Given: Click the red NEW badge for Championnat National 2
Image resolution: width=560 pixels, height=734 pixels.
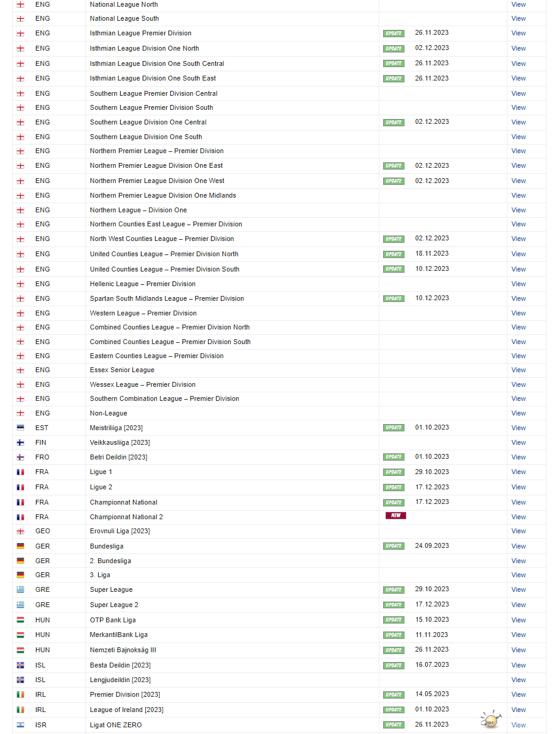Looking at the screenshot, I should [x=395, y=516].
